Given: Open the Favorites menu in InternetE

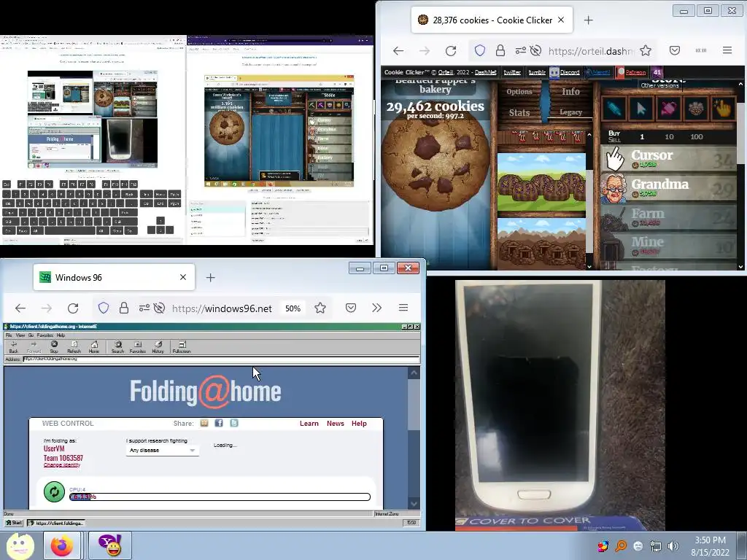Looking at the screenshot, I should coord(44,335).
